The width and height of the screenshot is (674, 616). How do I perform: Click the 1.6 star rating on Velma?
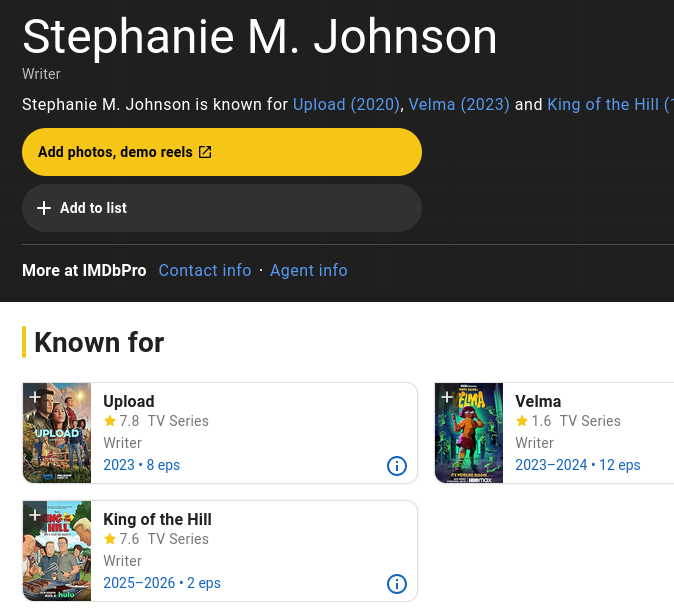533,421
